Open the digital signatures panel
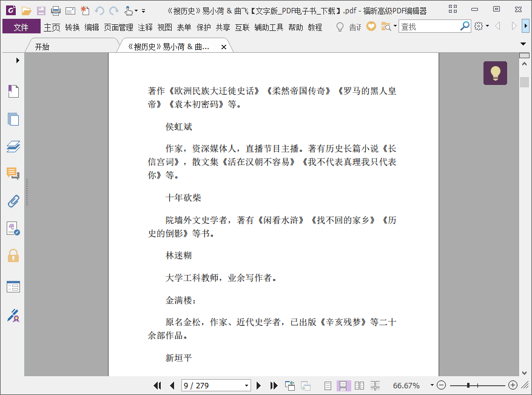 (13, 228)
